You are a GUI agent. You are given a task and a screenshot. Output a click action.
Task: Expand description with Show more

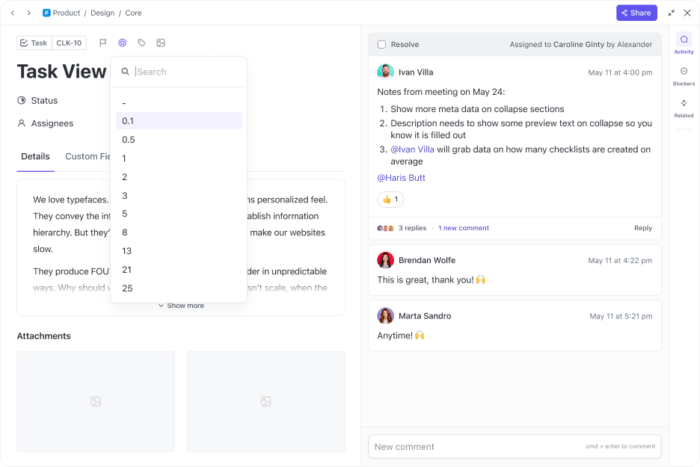181,306
